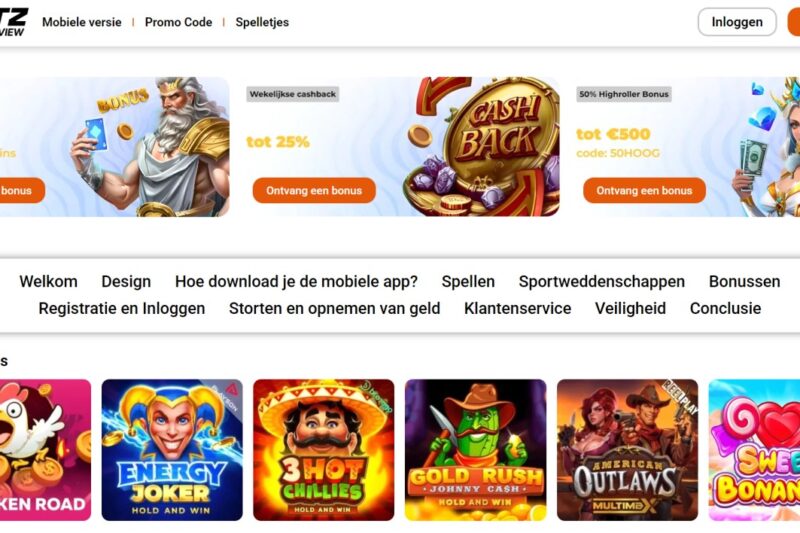Viewport: 800px width, 533px height.
Task: Click the Cash Back coin banner image
Action: coord(482,147)
